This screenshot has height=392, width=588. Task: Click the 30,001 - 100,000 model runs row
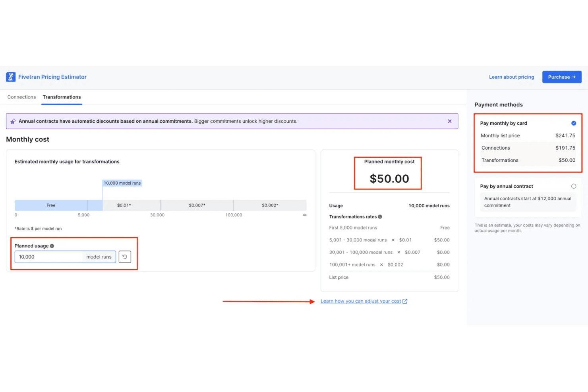point(389,252)
